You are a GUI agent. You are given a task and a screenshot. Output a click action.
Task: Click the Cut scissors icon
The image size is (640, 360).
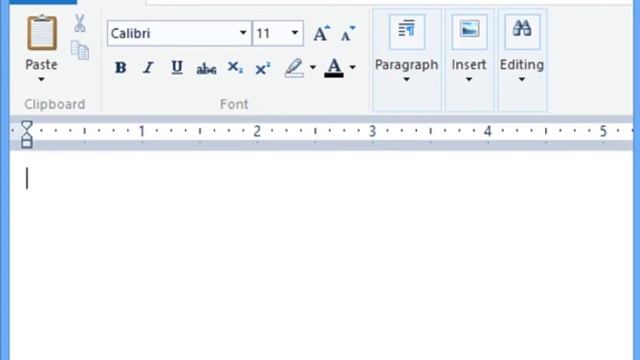(x=80, y=23)
